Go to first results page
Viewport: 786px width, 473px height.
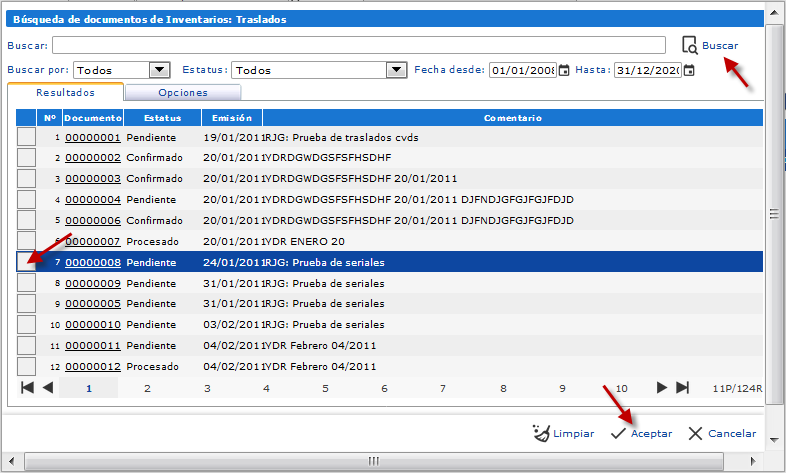pyautogui.click(x=28, y=387)
